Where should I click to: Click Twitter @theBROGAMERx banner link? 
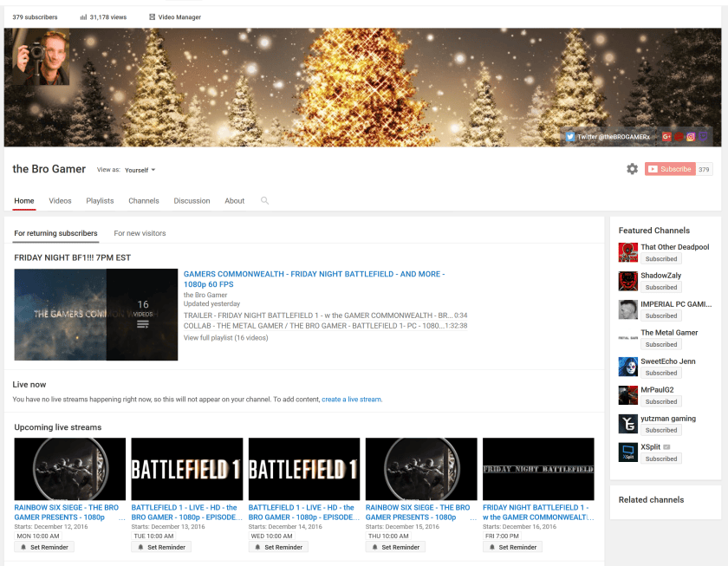click(614, 136)
